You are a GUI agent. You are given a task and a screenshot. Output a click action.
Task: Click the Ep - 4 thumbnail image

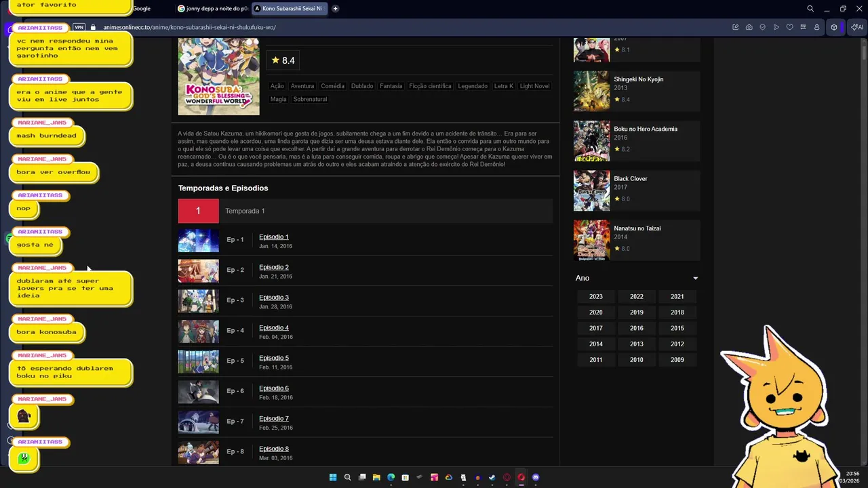(199, 331)
